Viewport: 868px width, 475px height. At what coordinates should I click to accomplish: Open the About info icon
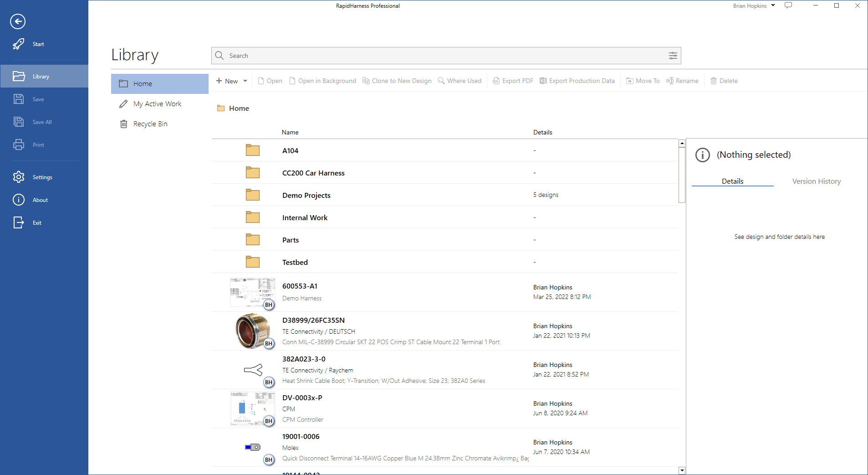click(19, 200)
